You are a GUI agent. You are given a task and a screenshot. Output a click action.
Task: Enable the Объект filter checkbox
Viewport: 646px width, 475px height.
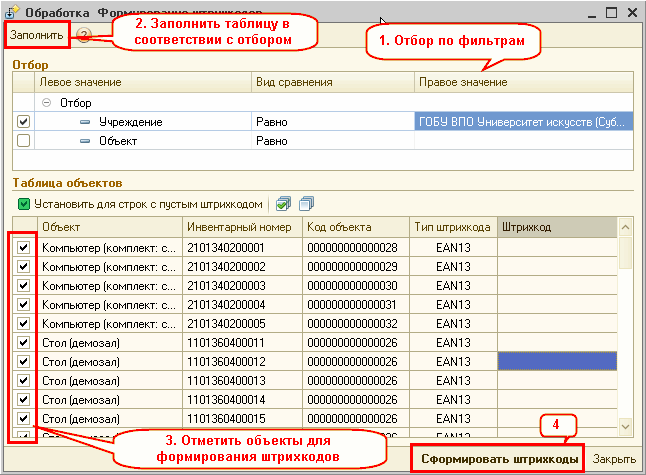(23, 140)
